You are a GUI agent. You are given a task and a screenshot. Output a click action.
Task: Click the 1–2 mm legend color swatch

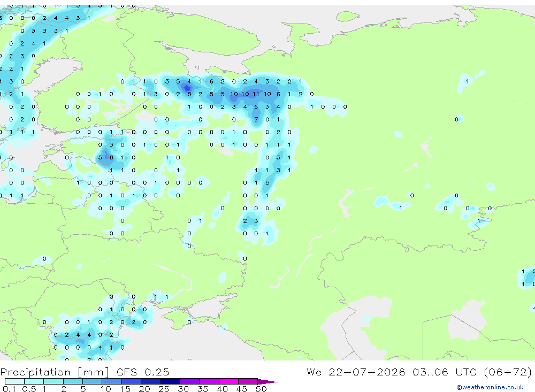coord(53,381)
